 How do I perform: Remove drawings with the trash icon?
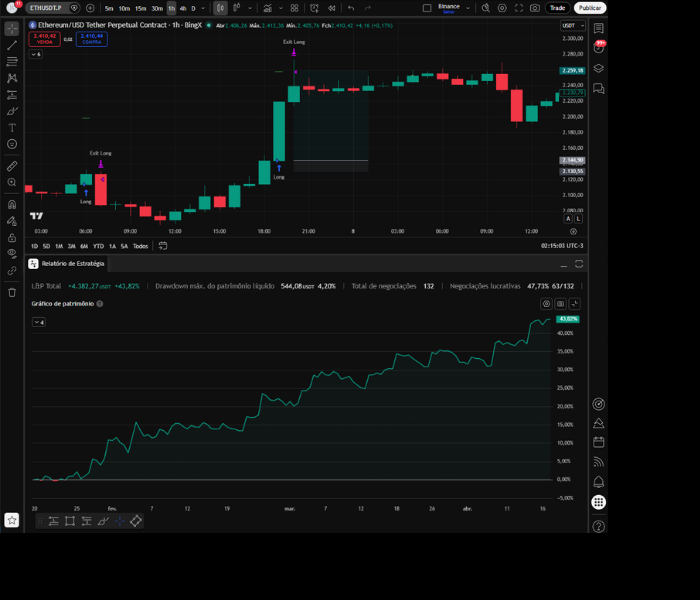pos(12,292)
